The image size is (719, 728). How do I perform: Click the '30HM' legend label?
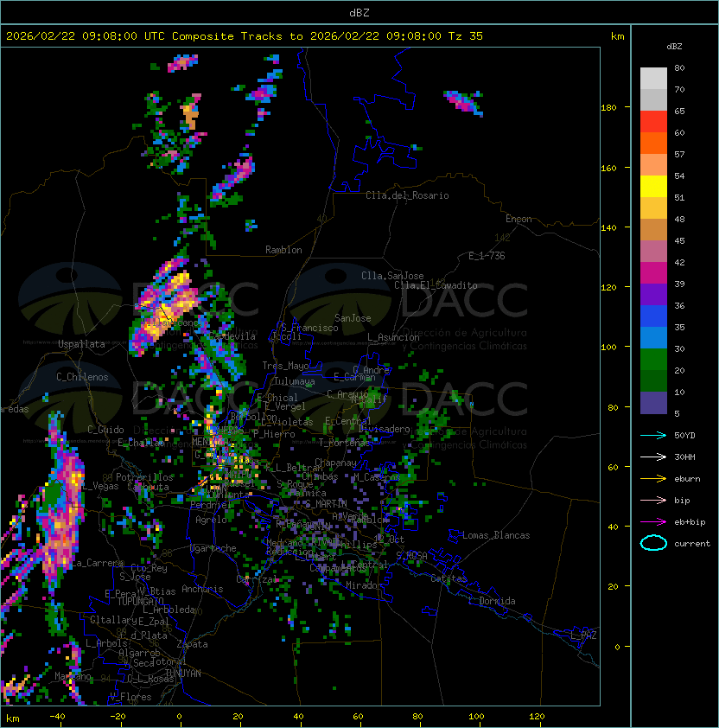684,457
